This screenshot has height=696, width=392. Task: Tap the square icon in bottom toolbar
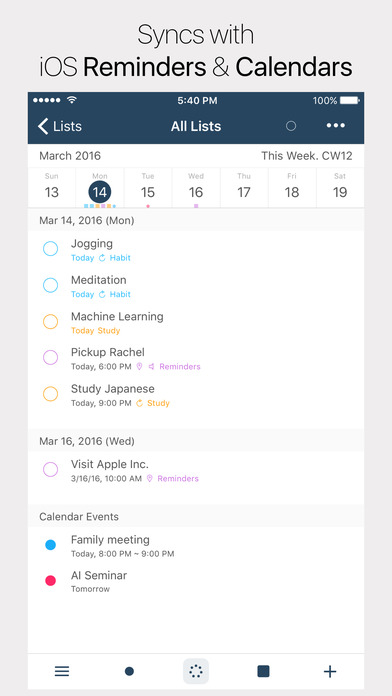click(263, 671)
